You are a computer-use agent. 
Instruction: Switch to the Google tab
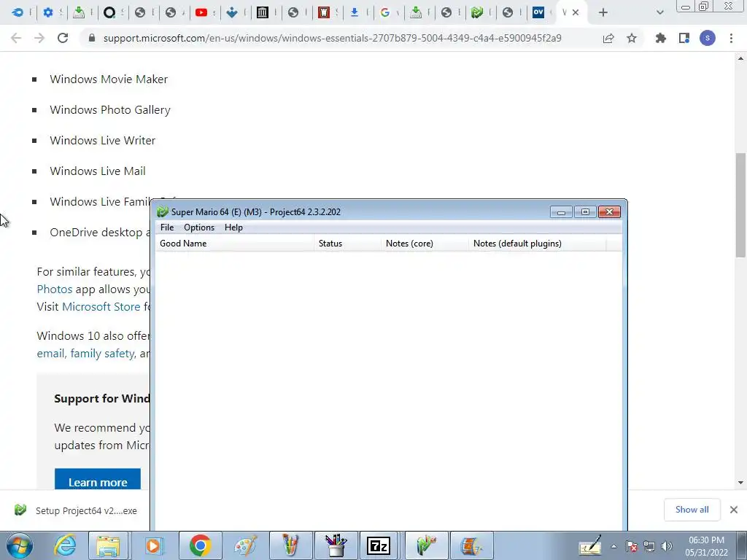[x=385, y=12]
